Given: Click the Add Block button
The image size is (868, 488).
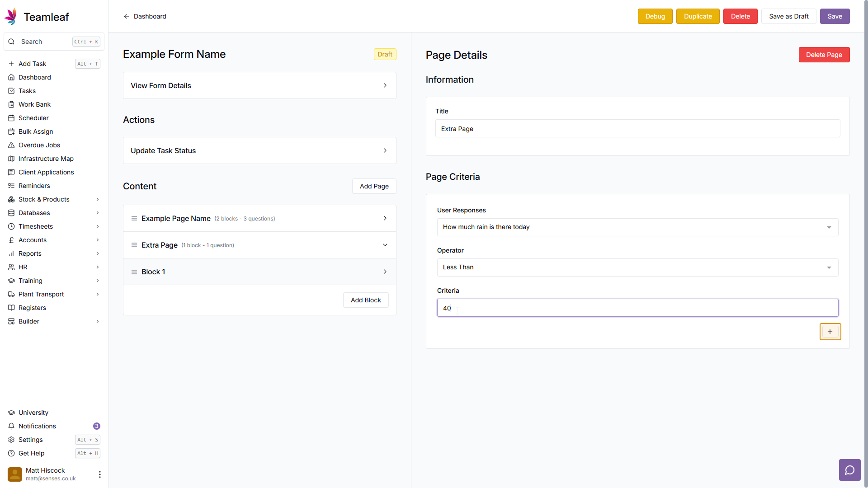Looking at the screenshot, I should click(365, 300).
